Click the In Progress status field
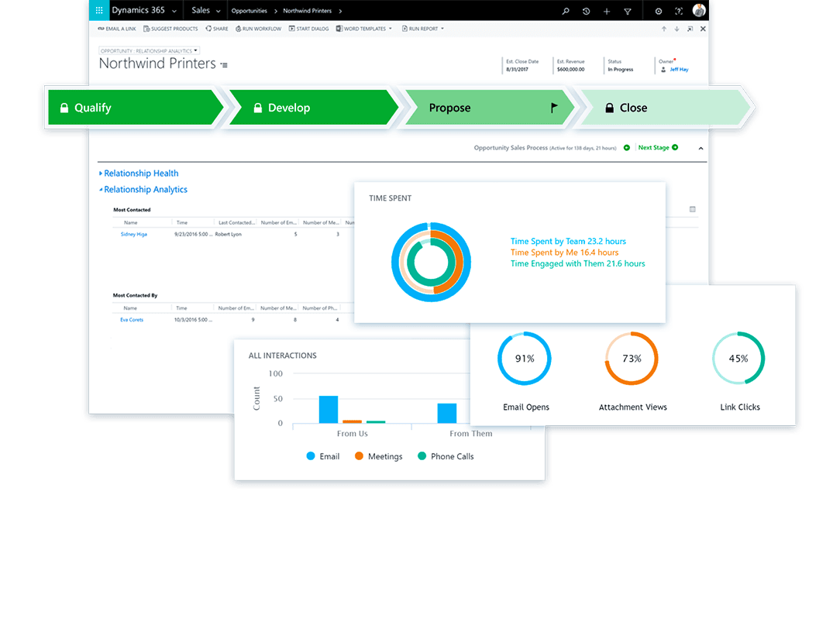 [621, 69]
